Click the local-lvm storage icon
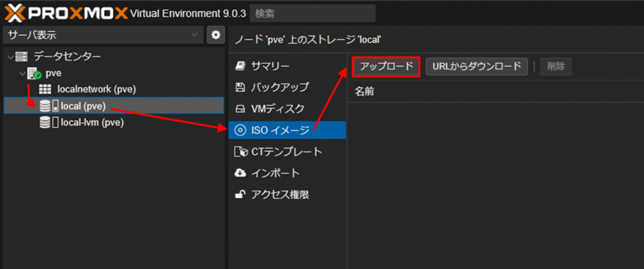Screen dimensions: 644x269 (45, 123)
